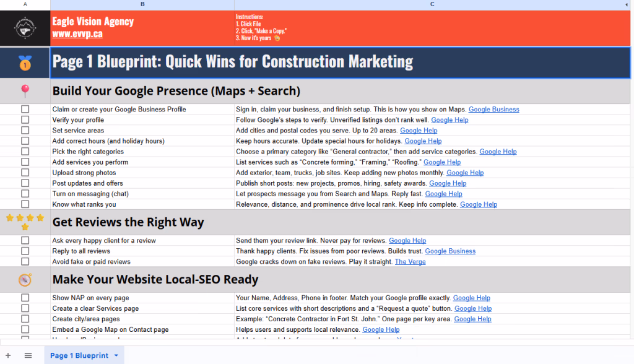Select the Upload strong photos cell
Image resolution: width=634 pixels, height=364 pixels.
point(142,172)
